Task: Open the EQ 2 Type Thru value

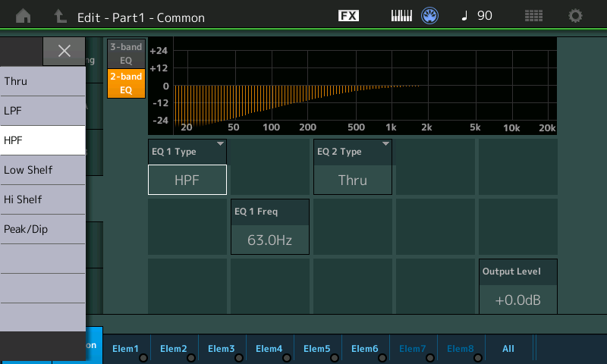Action: (353, 180)
